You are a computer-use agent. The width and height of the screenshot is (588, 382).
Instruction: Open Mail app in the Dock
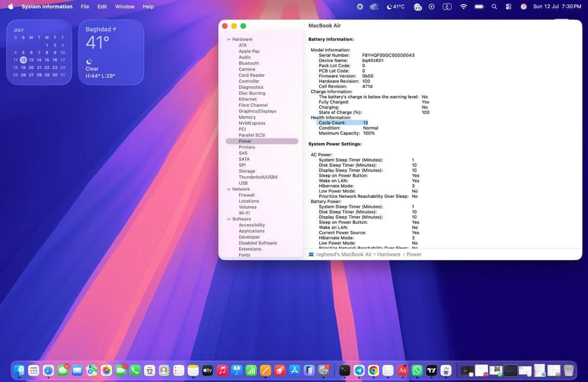(x=77, y=370)
